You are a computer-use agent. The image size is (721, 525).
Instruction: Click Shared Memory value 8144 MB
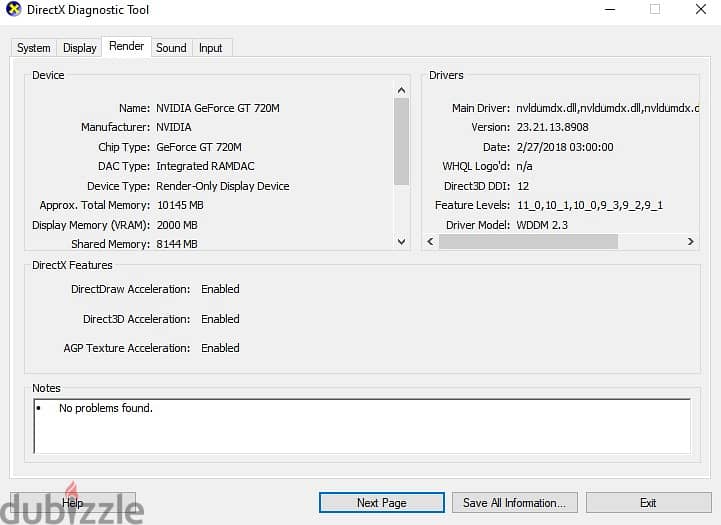(177, 244)
